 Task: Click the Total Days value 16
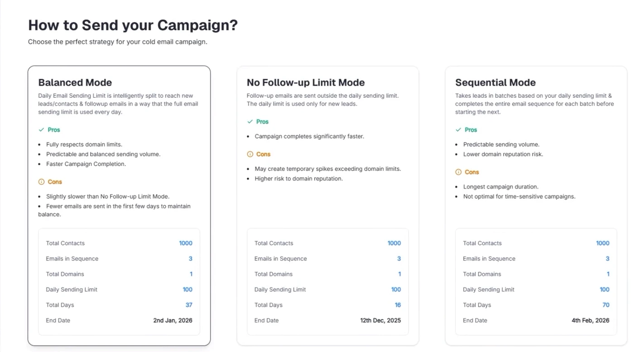[398, 305]
